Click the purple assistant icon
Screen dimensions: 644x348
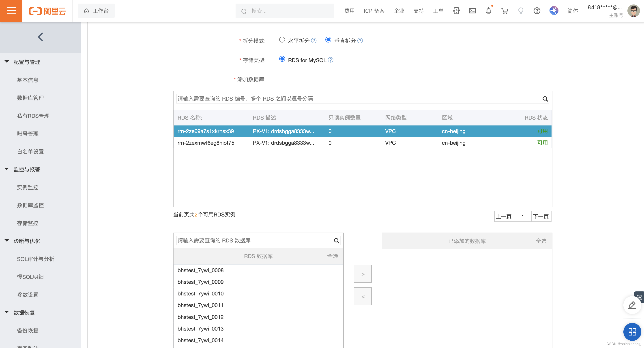tap(554, 11)
